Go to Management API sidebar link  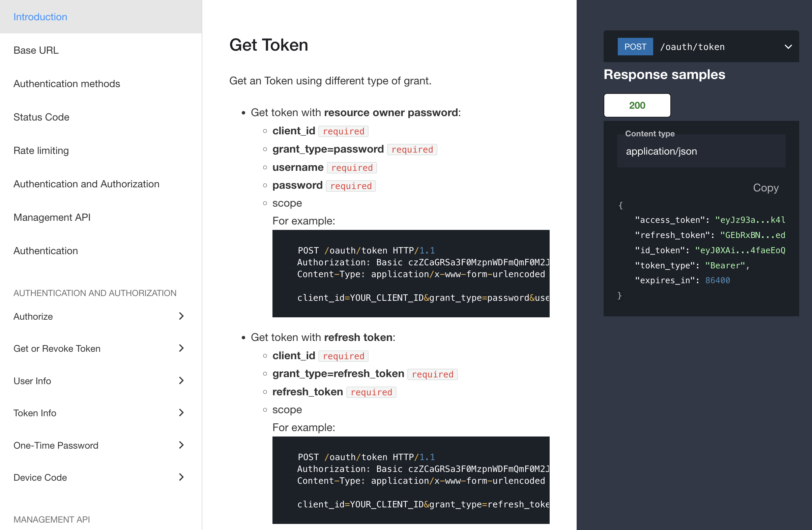pyautogui.click(x=52, y=217)
